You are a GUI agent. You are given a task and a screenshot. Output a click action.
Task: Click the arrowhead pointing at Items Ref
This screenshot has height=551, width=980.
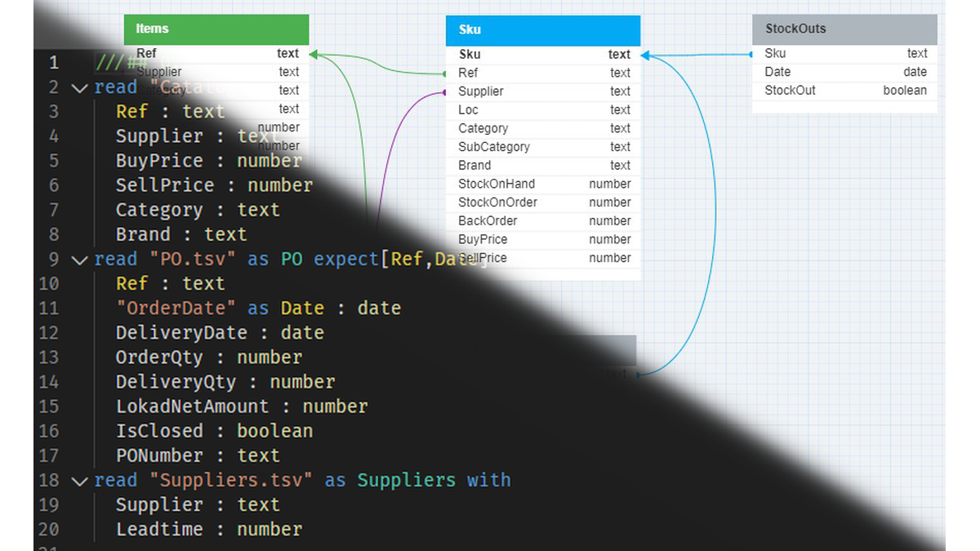coord(314,55)
